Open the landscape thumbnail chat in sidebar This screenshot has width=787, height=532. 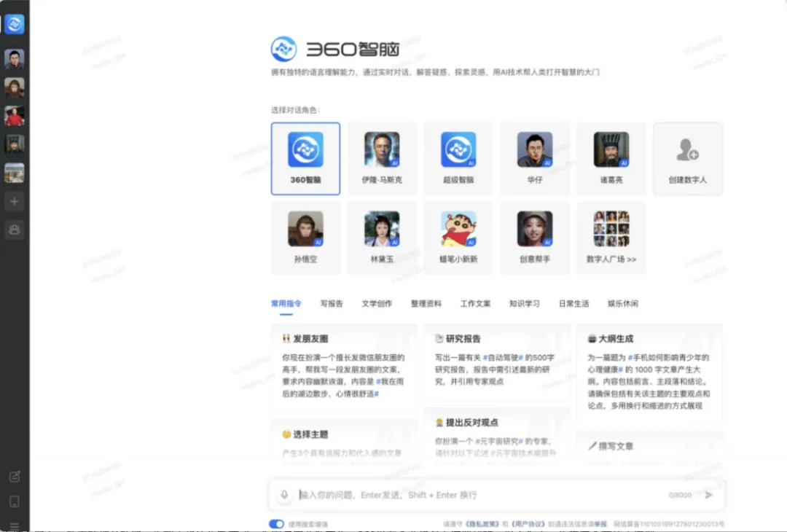14,173
